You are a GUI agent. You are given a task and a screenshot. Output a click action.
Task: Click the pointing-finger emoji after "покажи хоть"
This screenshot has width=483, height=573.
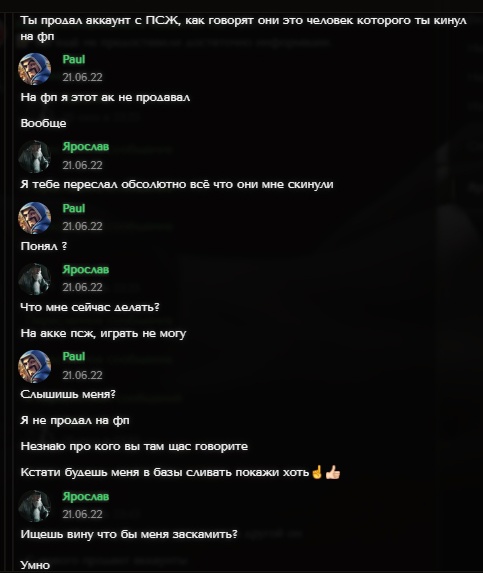pos(317,472)
